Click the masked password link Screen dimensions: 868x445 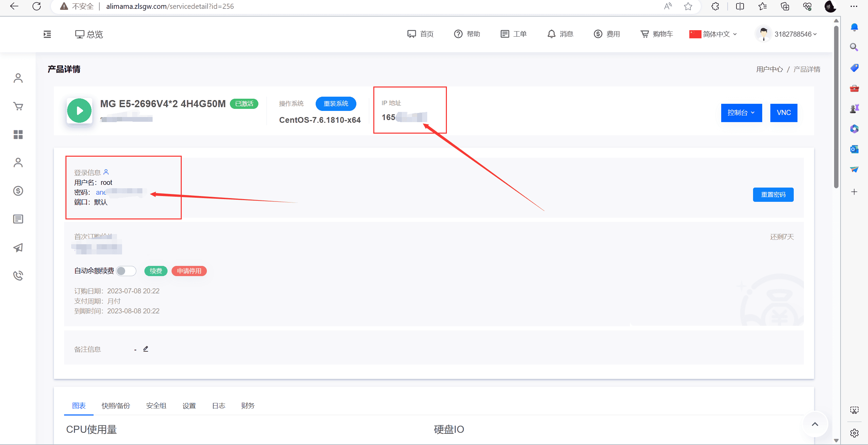(x=119, y=192)
